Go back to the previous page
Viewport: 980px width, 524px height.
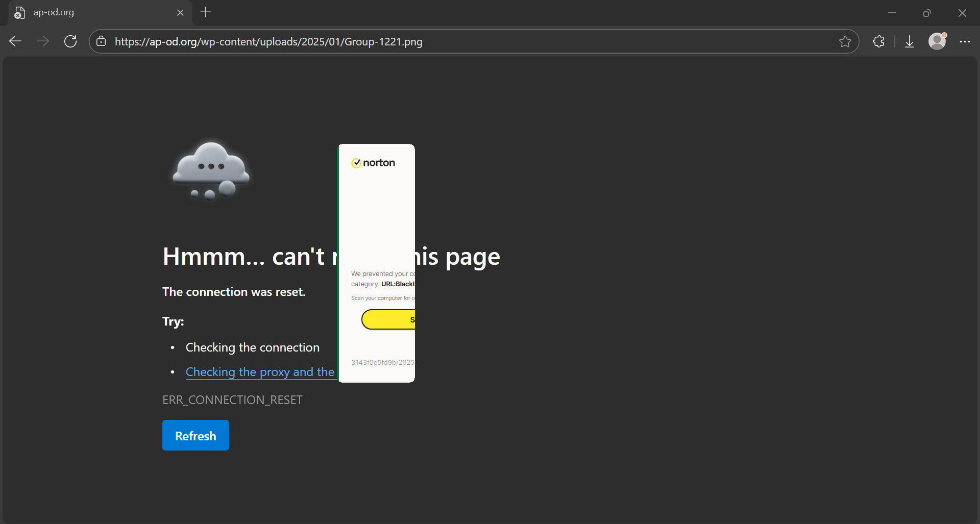coord(15,41)
